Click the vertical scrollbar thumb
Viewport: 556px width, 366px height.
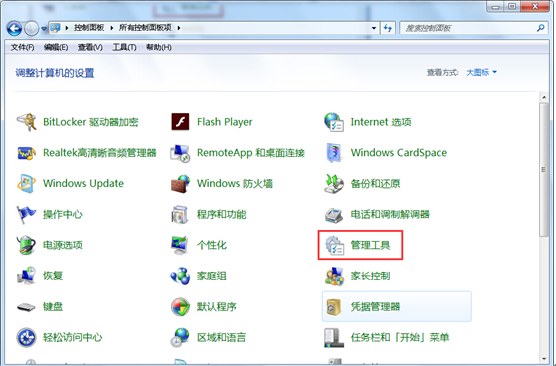pos(544,170)
